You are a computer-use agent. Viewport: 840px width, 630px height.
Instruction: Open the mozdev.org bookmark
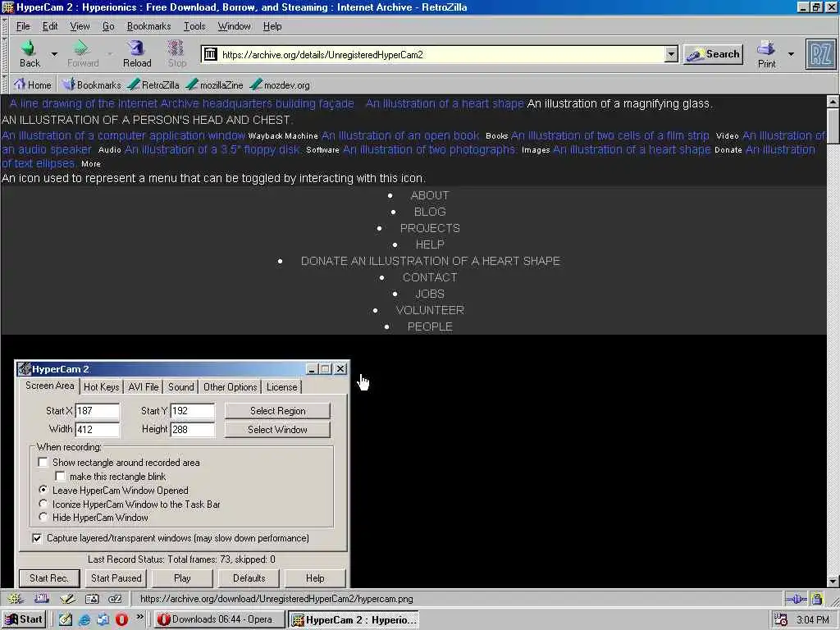(x=280, y=84)
